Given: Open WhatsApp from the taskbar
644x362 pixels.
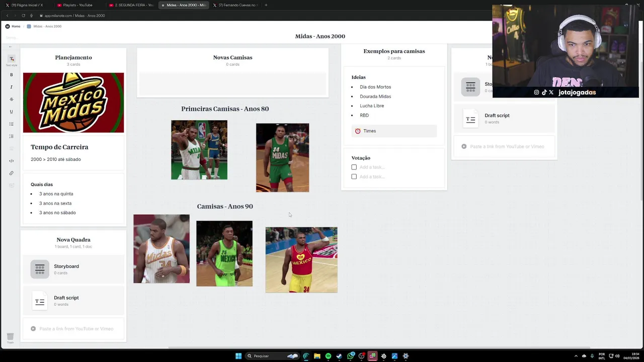Looking at the screenshot, I should coord(350,356).
